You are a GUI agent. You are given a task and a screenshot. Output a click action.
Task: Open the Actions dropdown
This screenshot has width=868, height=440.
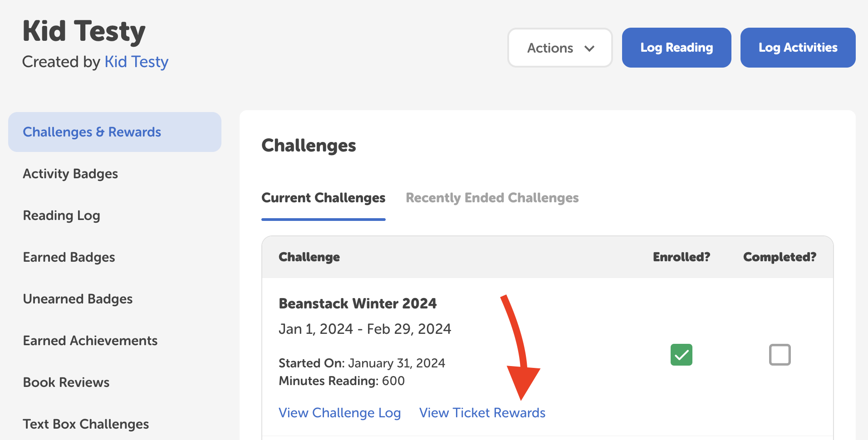tap(559, 48)
